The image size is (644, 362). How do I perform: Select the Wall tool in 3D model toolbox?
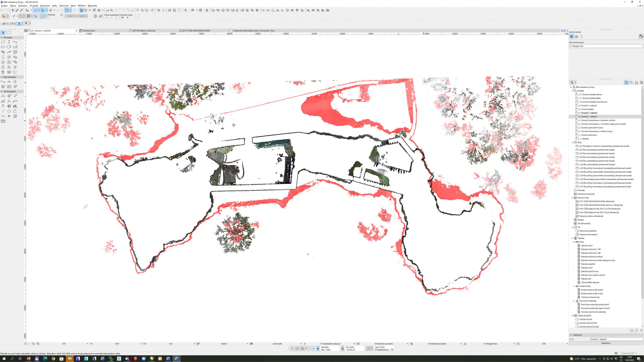click(x=3, y=42)
